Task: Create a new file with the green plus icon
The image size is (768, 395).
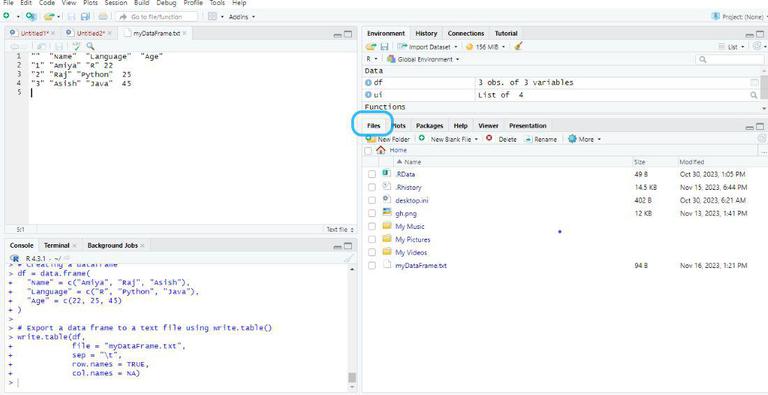Action: 6,16
